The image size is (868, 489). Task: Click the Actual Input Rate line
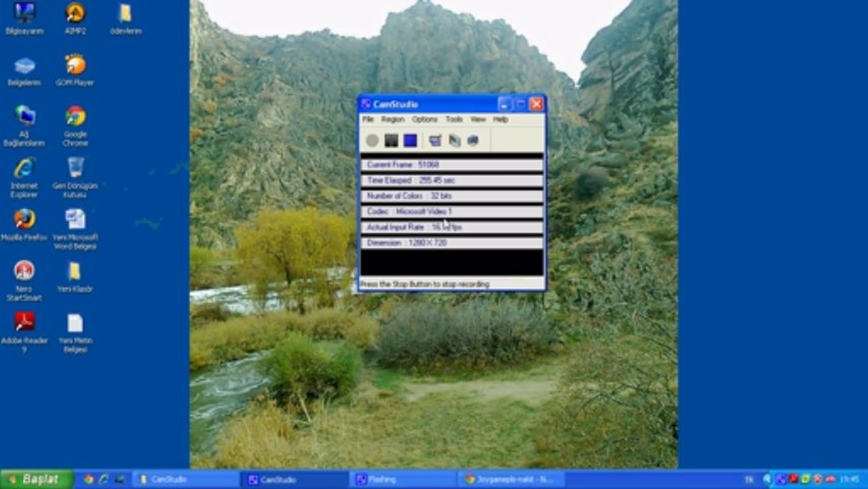[451, 228]
